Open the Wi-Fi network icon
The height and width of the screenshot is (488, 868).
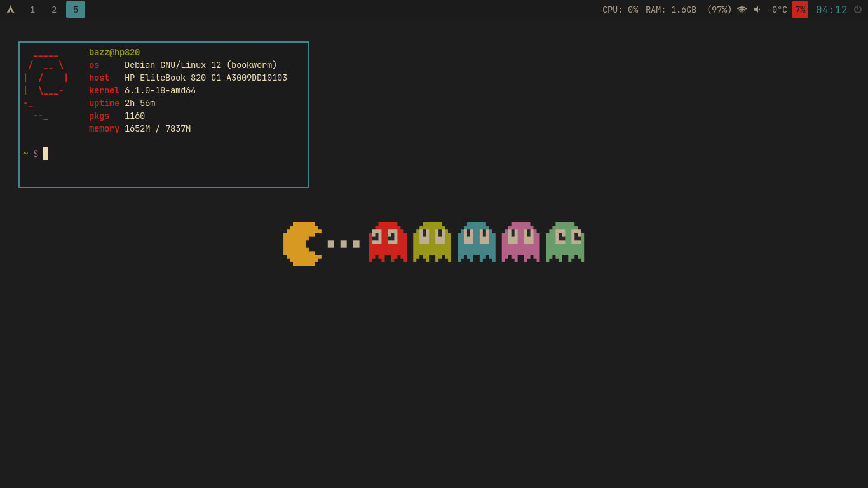tap(742, 10)
